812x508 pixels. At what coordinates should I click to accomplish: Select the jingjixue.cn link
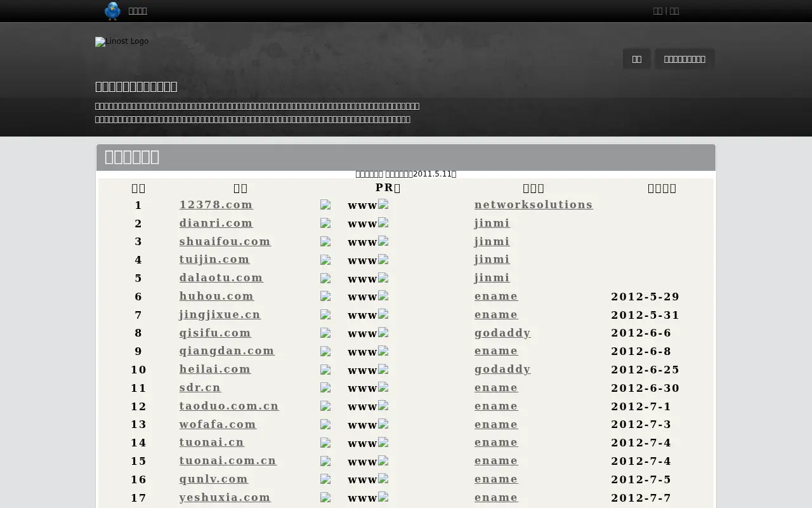(220, 314)
